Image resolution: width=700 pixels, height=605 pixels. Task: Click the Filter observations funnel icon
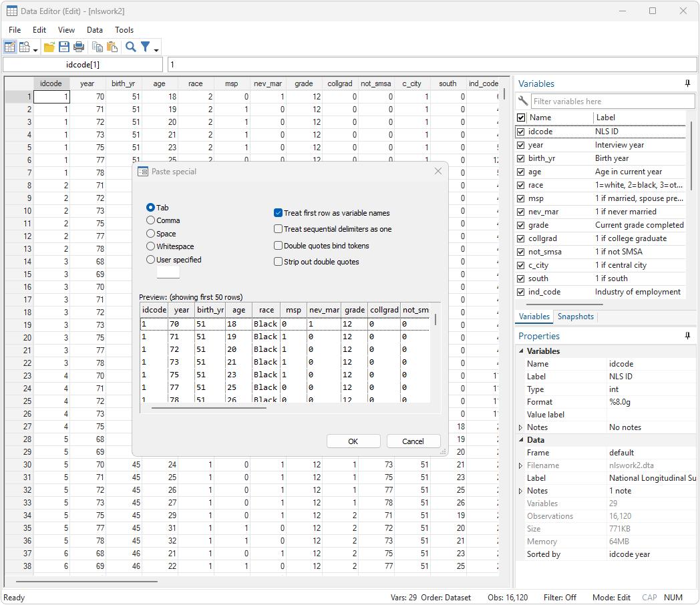pos(146,46)
